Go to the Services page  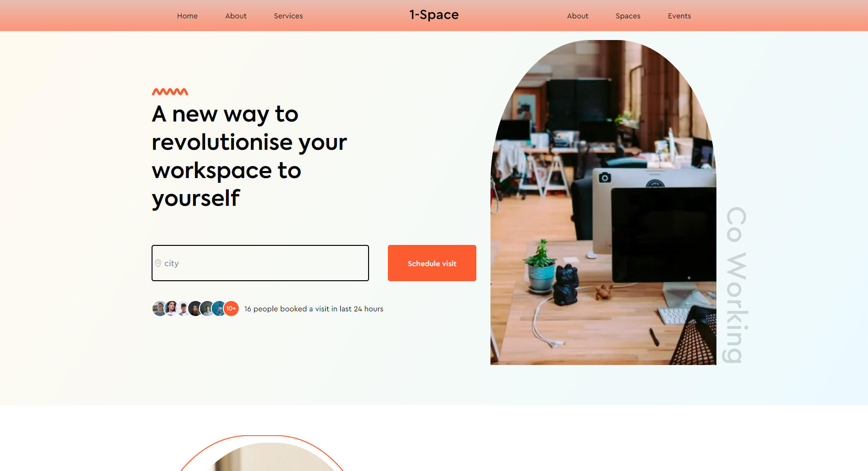(x=289, y=16)
